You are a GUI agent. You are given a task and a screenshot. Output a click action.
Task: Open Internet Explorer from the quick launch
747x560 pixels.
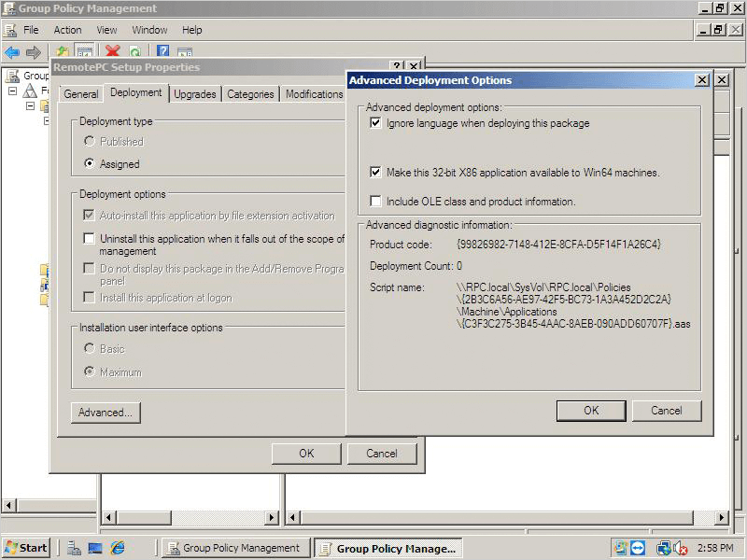click(118, 548)
